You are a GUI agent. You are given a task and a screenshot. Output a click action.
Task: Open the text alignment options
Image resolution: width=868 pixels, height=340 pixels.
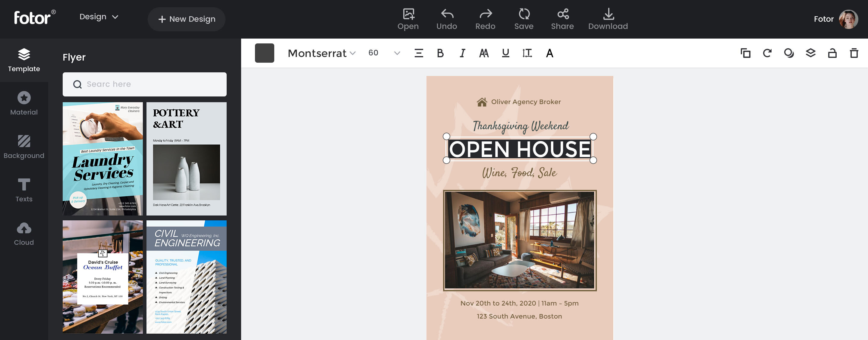[x=419, y=53]
